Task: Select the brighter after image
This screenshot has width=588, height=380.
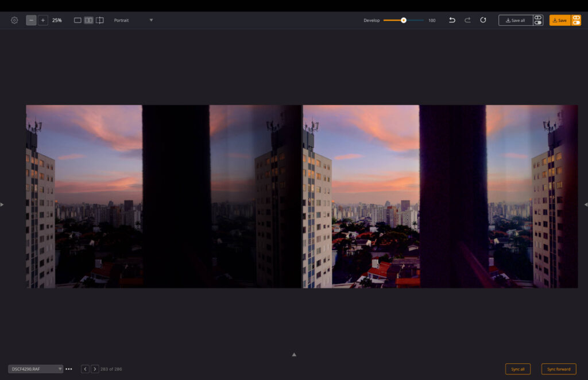Action: [x=440, y=196]
